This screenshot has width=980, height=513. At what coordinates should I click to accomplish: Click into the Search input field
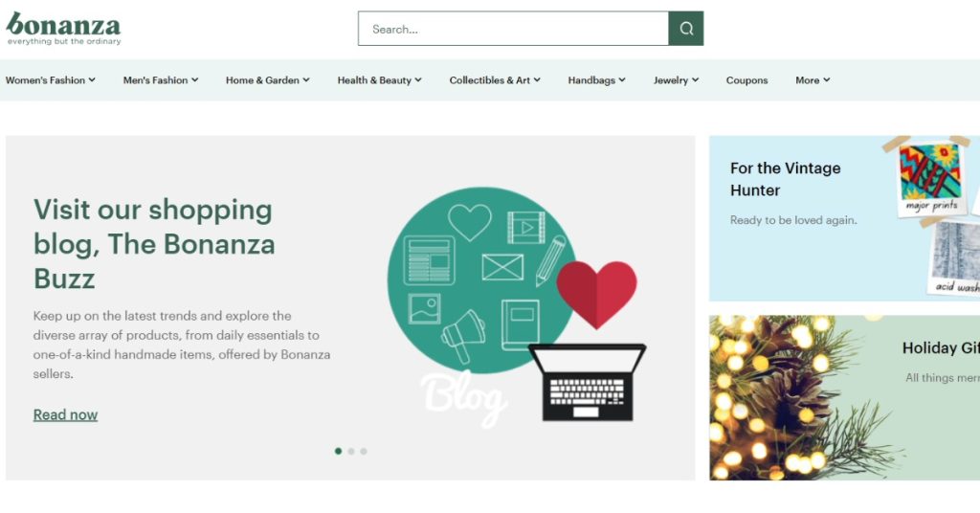coord(513,29)
